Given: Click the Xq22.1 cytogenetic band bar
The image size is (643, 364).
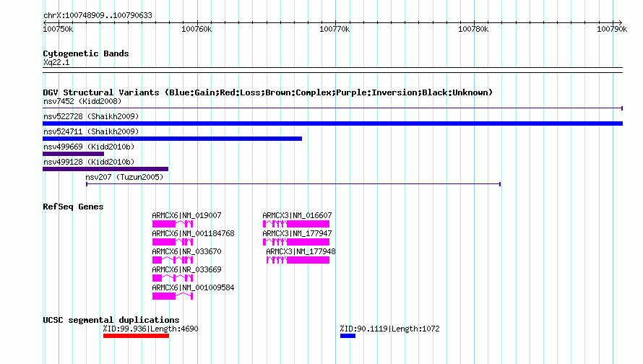Looking at the screenshot, I should [x=332, y=70].
